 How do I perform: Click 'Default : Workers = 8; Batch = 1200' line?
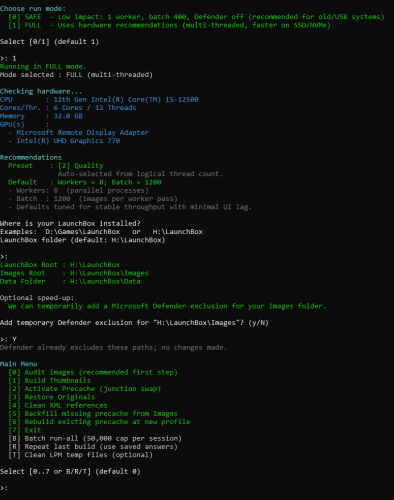click(85, 182)
